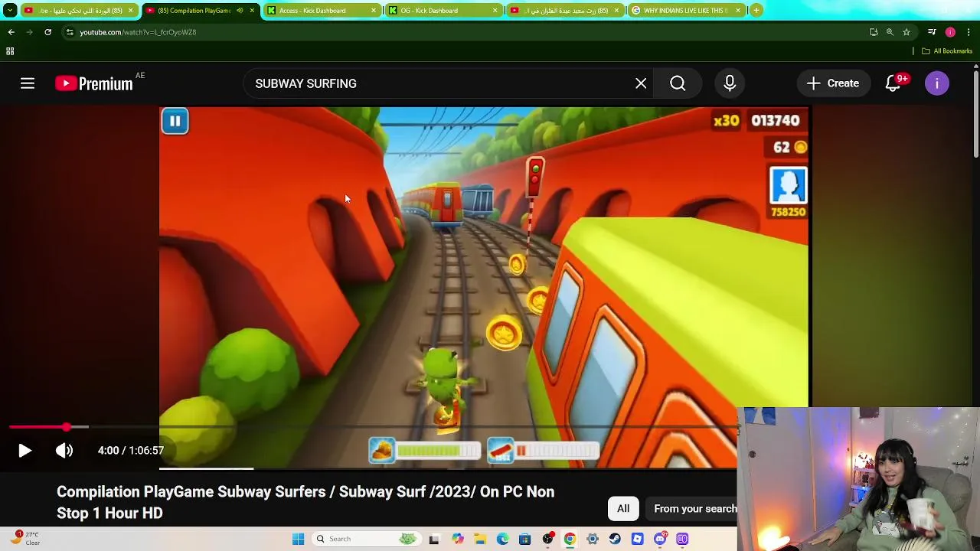Switch to WHY INDIANS LIVE LIKE THIS tab

(685, 11)
